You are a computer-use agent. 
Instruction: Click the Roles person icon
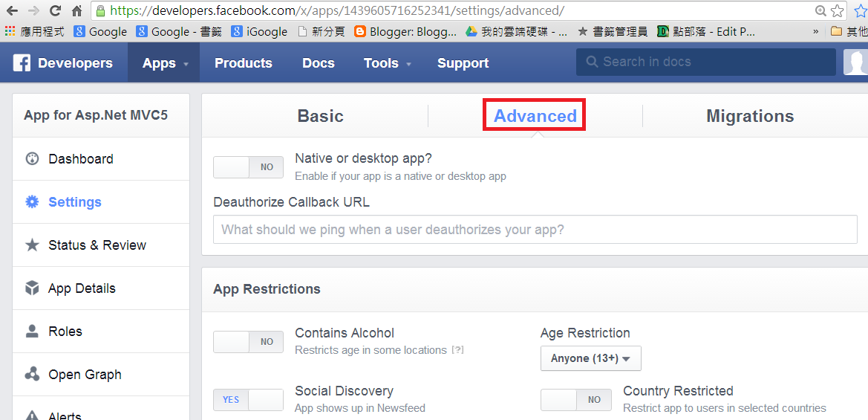click(32, 332)
